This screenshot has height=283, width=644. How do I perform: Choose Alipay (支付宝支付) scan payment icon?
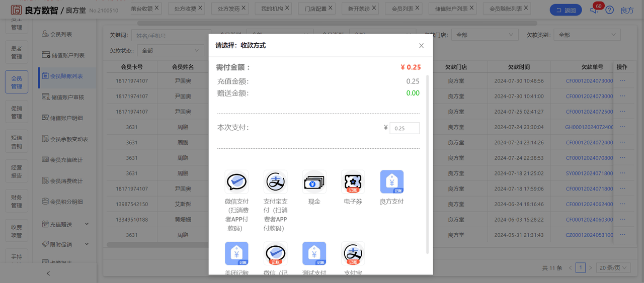pos(275,181)
